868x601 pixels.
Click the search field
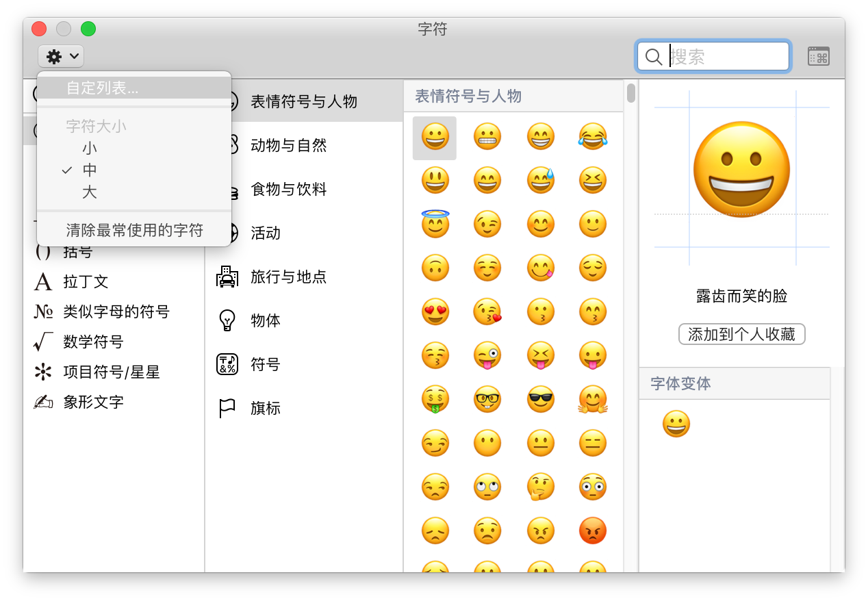(713, 56)
